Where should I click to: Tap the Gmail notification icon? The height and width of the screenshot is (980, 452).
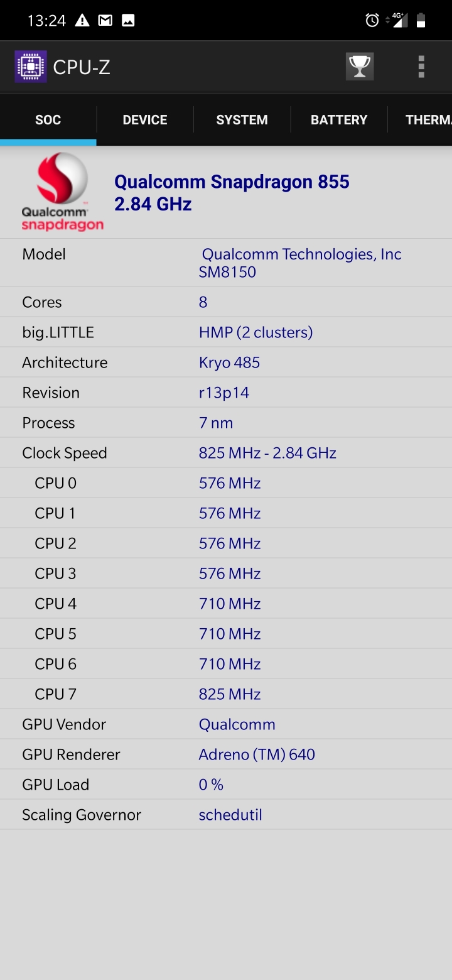pos(105,21)
